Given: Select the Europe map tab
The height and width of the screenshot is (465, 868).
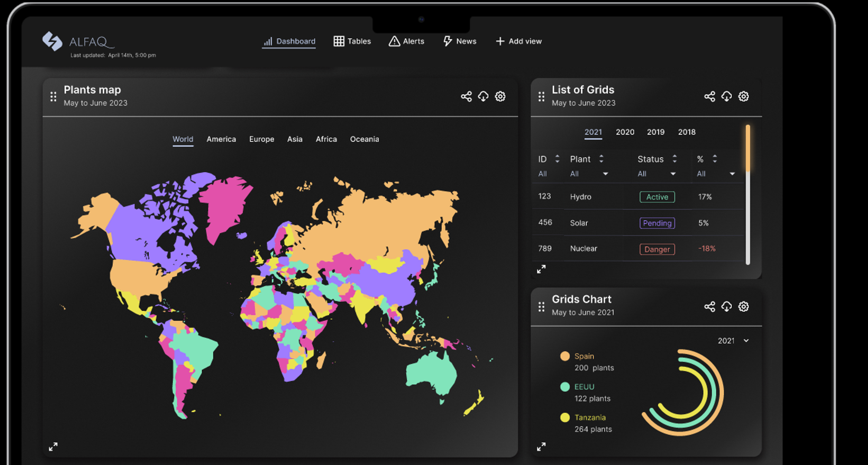Looking at the screenshot, I should click(x=262, y=139).
